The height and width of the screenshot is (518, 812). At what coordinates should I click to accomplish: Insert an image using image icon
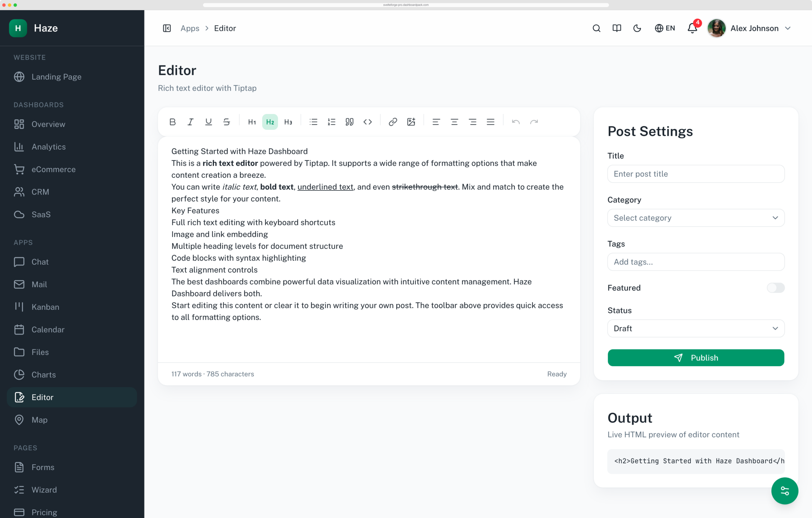pos(411,122)
